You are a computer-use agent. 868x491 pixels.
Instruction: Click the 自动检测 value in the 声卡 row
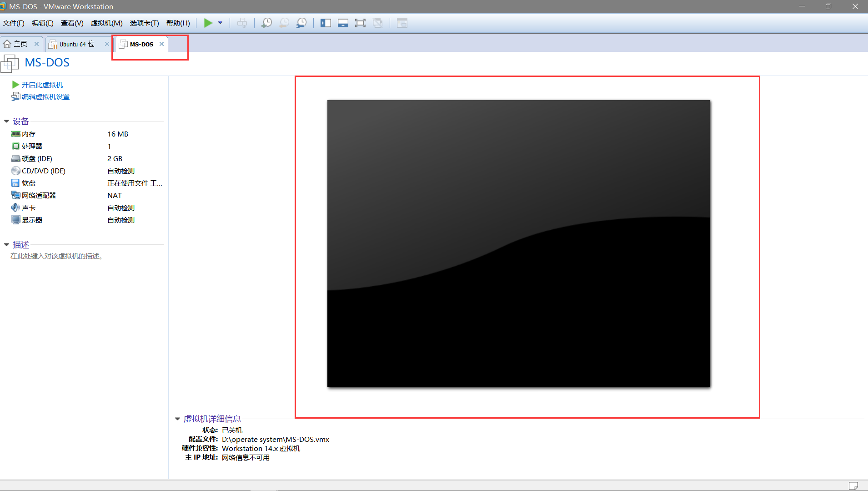(x=121, y=208)
